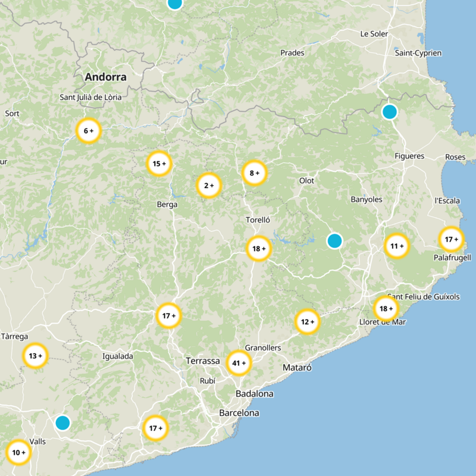Image resolution: width=476 pixels, height=476 pixels.
Task: Expand the 15 + cluster above Berga
Action: (159, 163)
